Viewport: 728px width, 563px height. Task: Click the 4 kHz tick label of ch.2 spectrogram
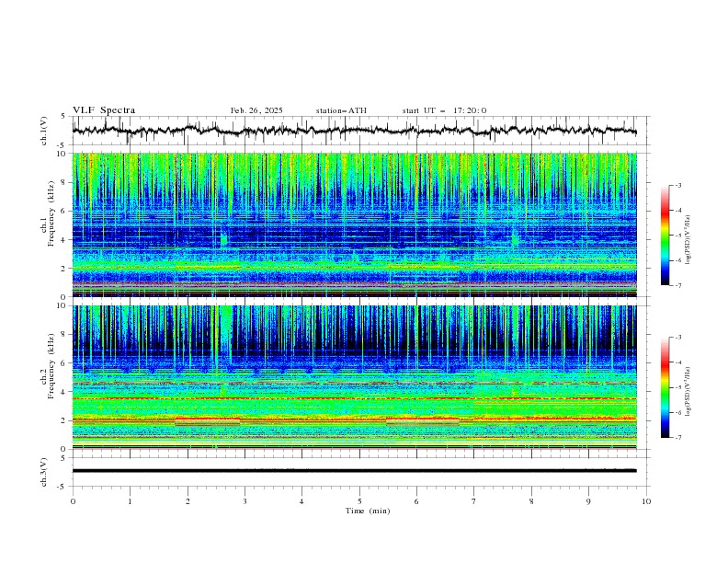[x=64, y=392]
